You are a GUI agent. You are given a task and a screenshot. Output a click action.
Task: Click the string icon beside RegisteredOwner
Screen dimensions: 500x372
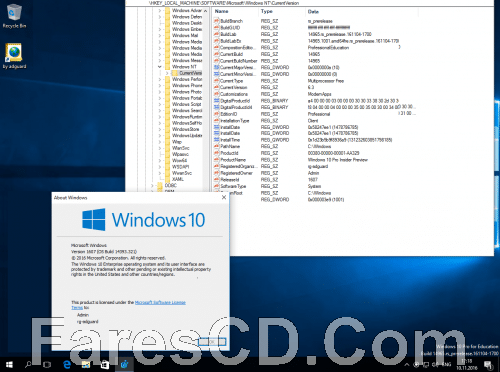[216, 173]
